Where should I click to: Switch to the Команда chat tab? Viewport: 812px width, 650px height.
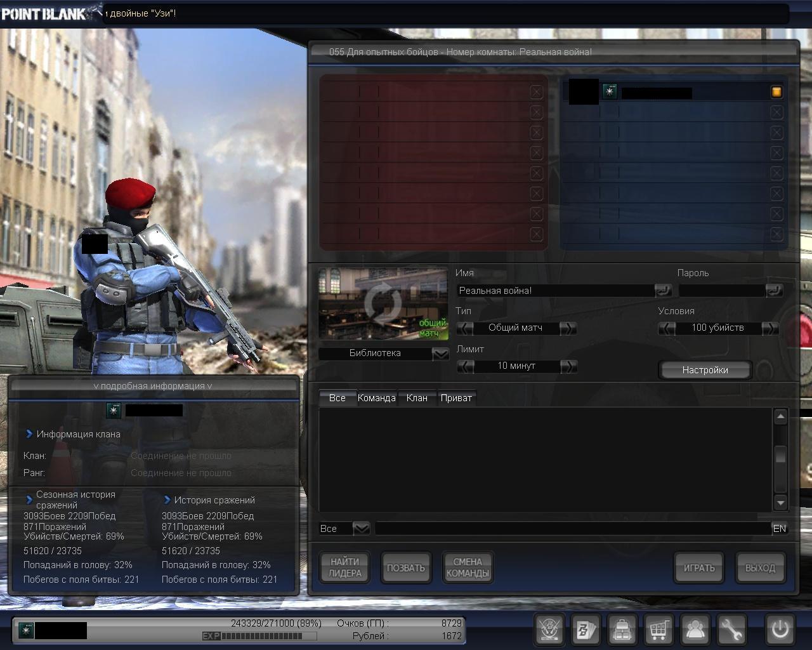tap(376, 398)
